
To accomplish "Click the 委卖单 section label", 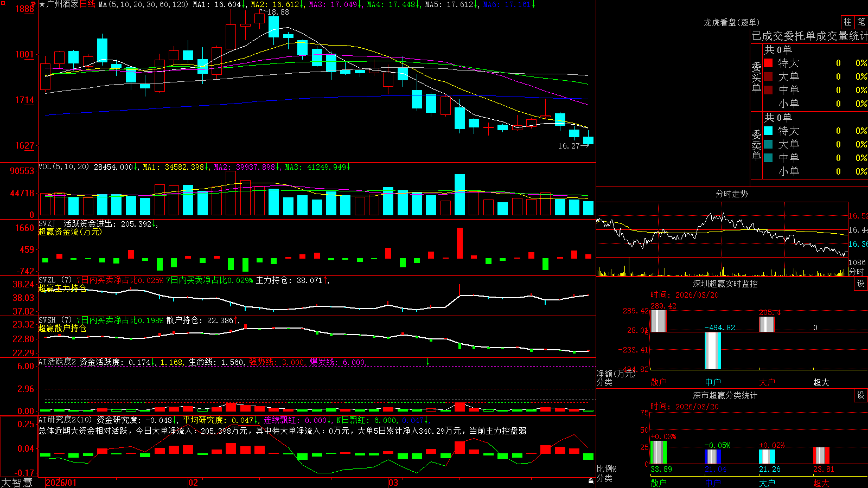I will 756,145.
